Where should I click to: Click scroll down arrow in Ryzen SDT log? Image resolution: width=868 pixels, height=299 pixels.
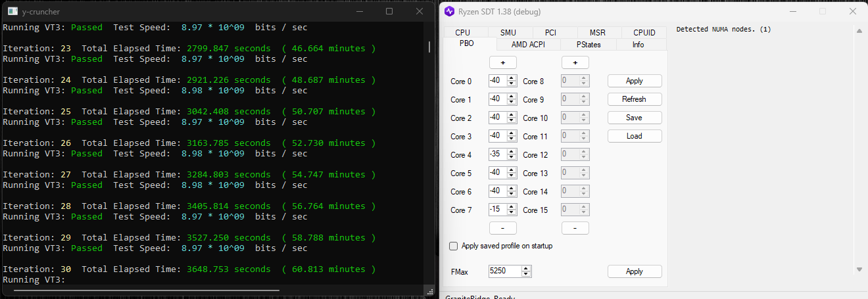pyautogui.click(x=859, y=269)
